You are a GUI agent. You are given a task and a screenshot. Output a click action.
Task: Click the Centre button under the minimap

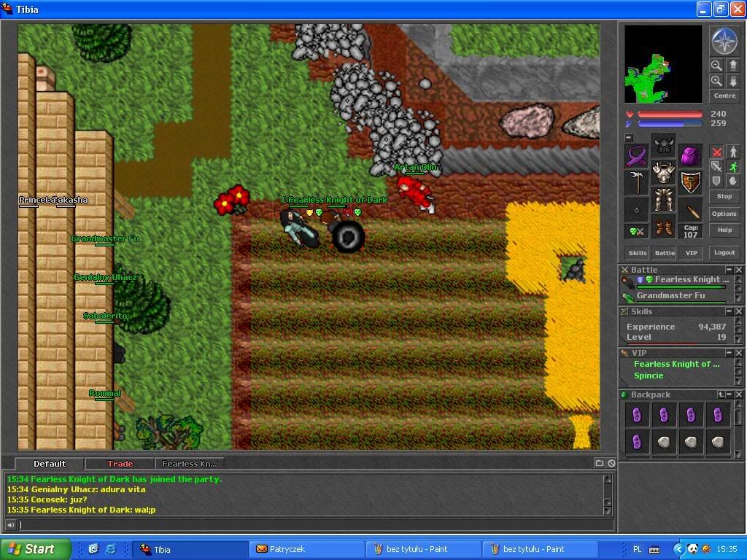coord(724,96)
